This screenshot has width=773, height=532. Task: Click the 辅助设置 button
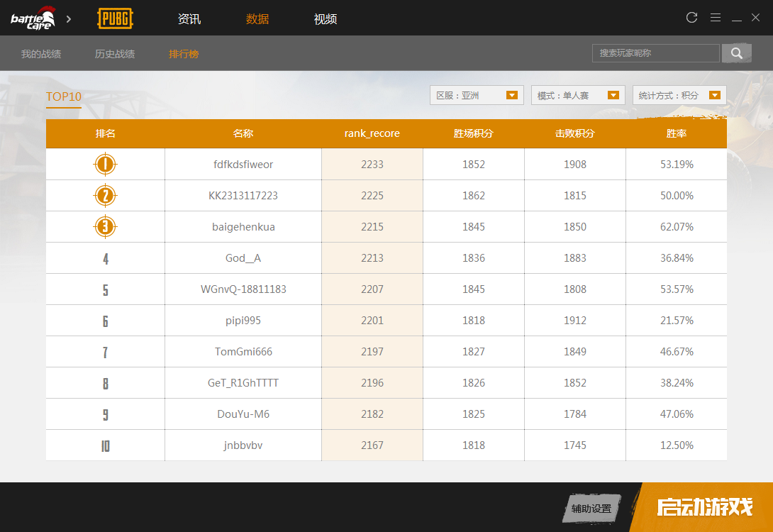(591, 509)
